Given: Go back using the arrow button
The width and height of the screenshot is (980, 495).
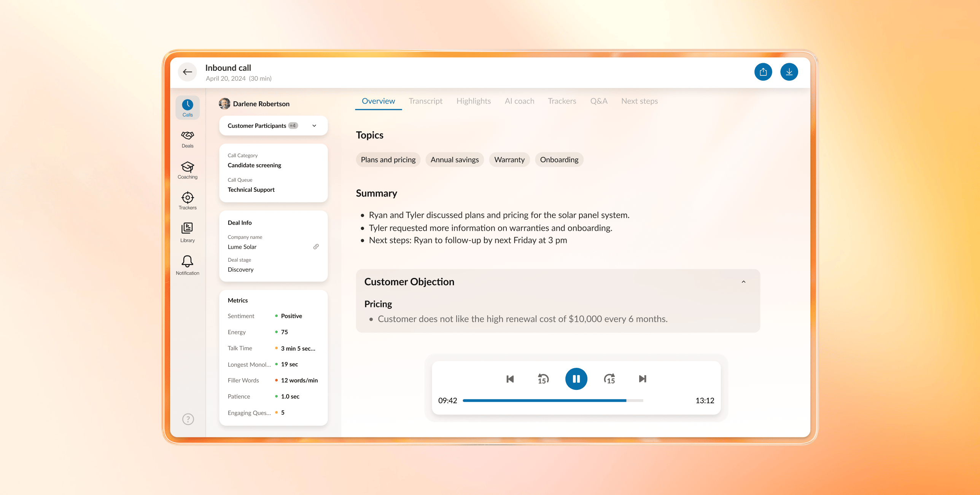Looking at the screenshot, I should (187, 72).
